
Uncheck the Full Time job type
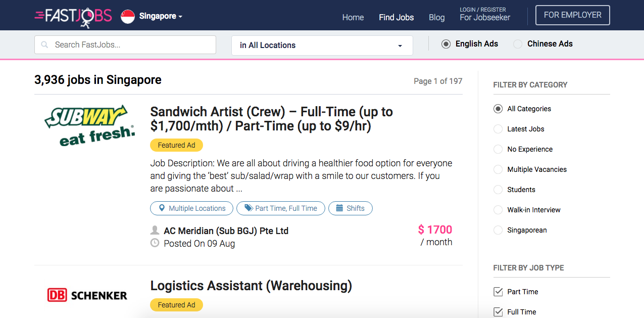click(498, 312)
